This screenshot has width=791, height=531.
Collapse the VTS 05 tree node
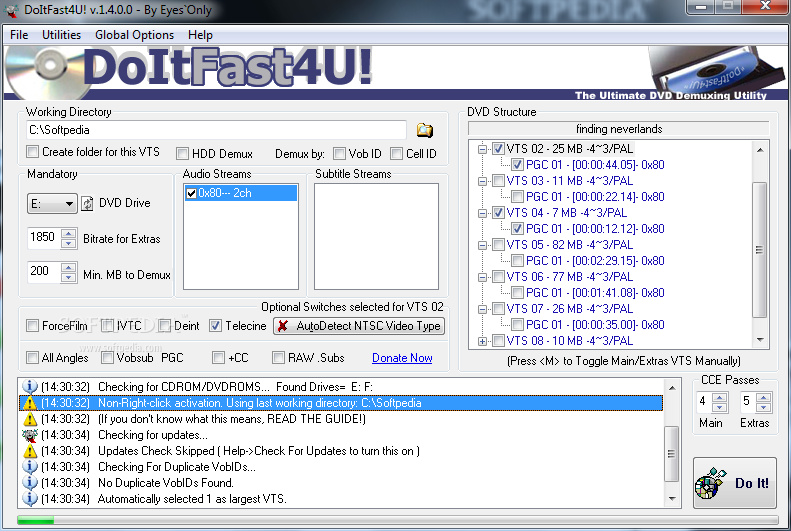[x=482, y=245]
